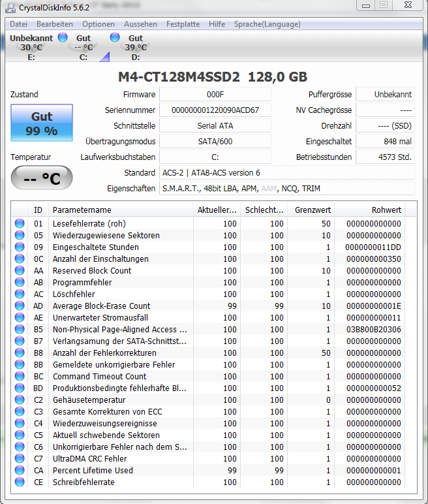Image resolution: width=428 pixels, height=504 pixels.
Task: Click status orb for Gemeldete unkorrigierbare Fehler
Action: 20,364
